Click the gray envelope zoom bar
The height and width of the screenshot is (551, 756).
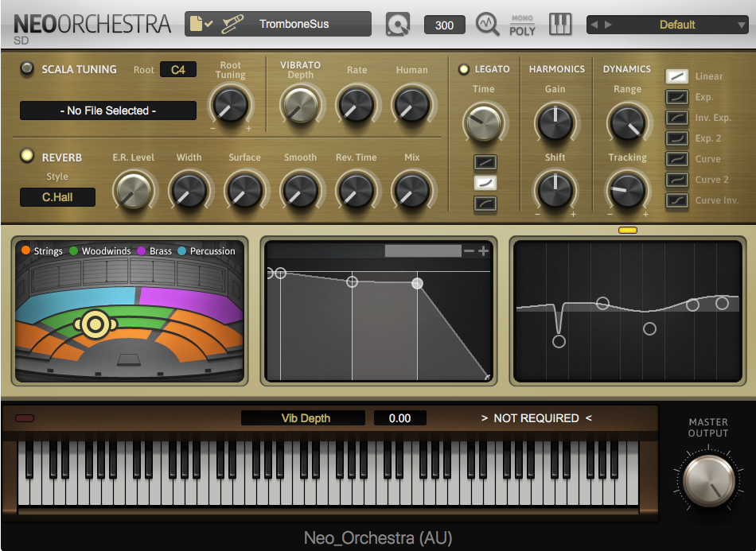point(423,250)
